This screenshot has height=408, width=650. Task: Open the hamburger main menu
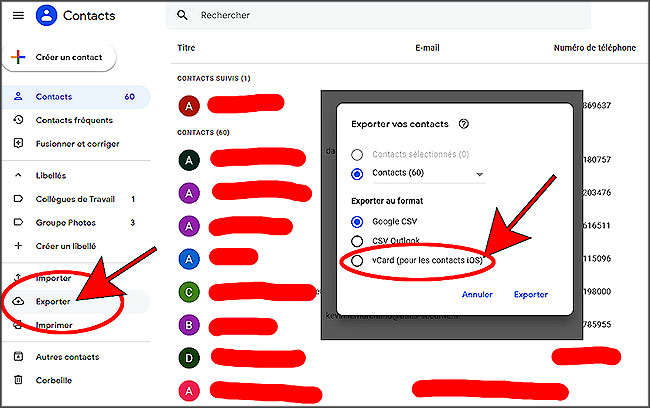[18, 16]
